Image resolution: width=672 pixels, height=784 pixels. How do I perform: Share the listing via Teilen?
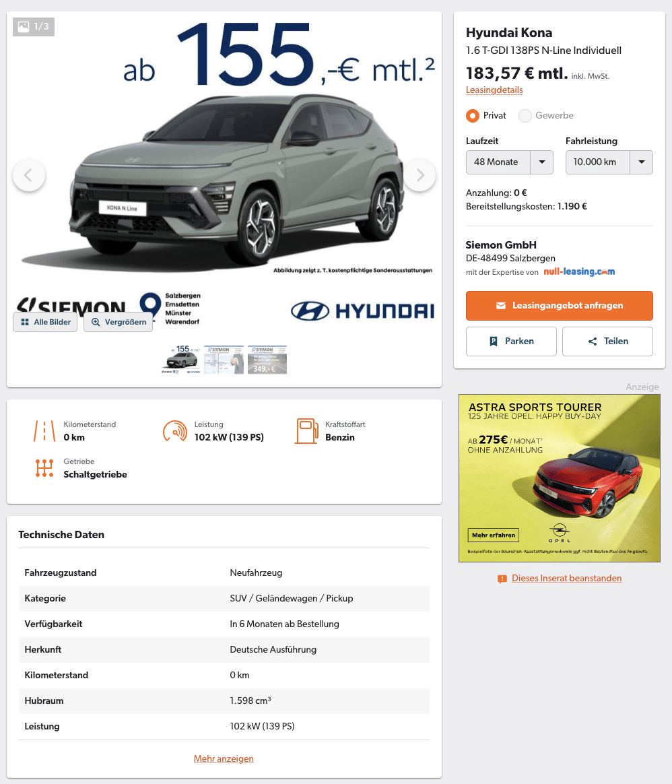(x=607, y=341)
